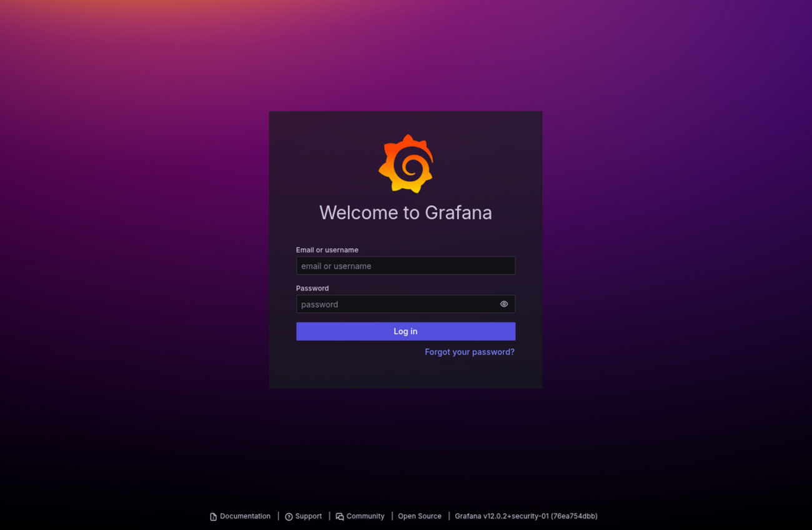Open the Support footer link
The width and height of the screenshot is (812, 530).
tap(309, 516)
